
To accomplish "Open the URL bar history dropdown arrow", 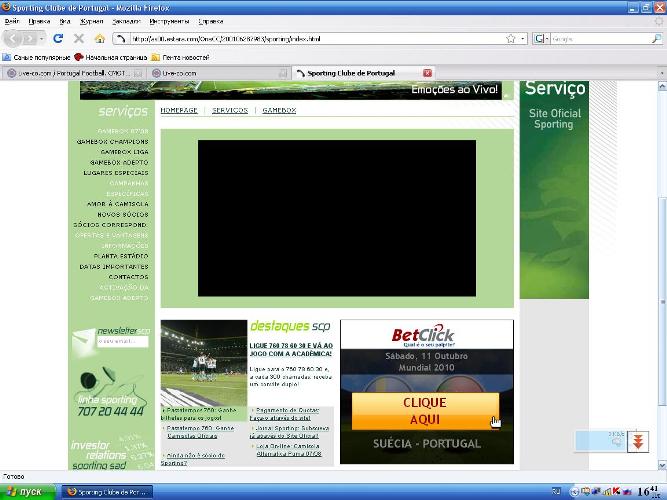I will pos(522,39).
